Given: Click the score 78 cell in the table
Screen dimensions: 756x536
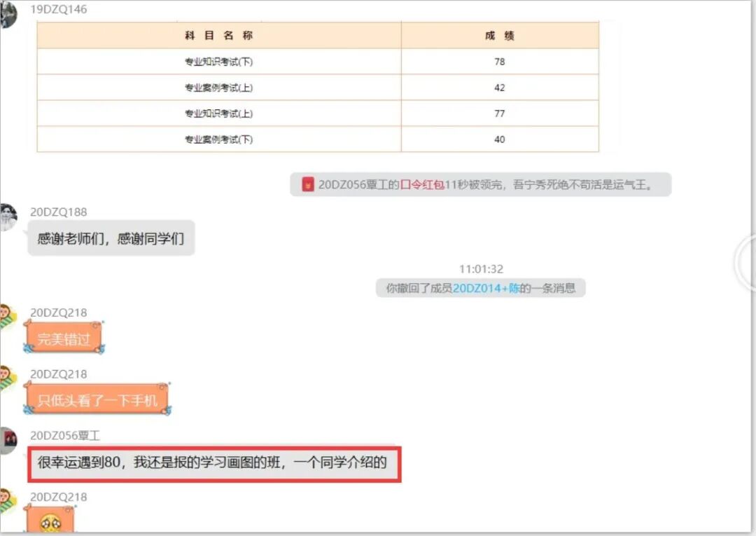Looking at the screenshot, I should point(499,61).
